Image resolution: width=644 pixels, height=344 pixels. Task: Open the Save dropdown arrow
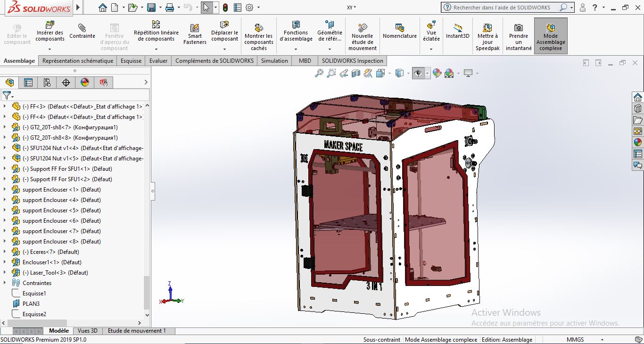point(160,8)
